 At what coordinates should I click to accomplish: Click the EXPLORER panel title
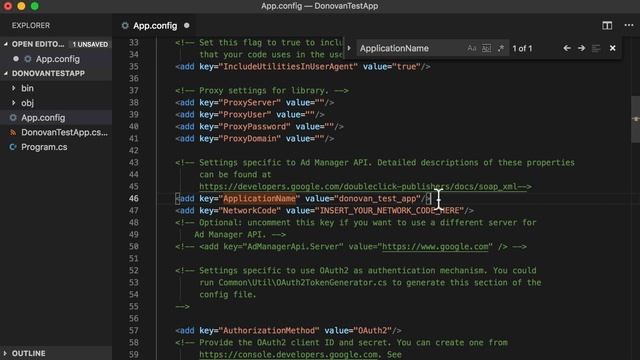31,25
